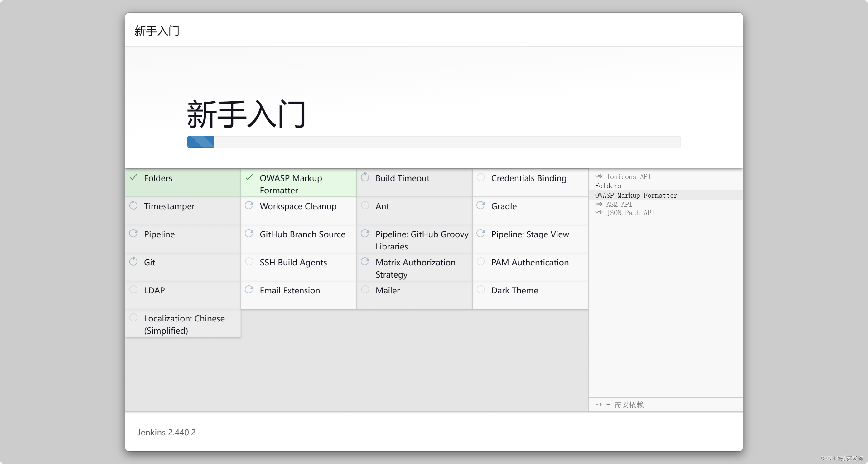The width and height of the screenshot is (868, 464).
Task: Click the icon beside Matrix Authorization Strategy
Action: [x=365, y=261]
